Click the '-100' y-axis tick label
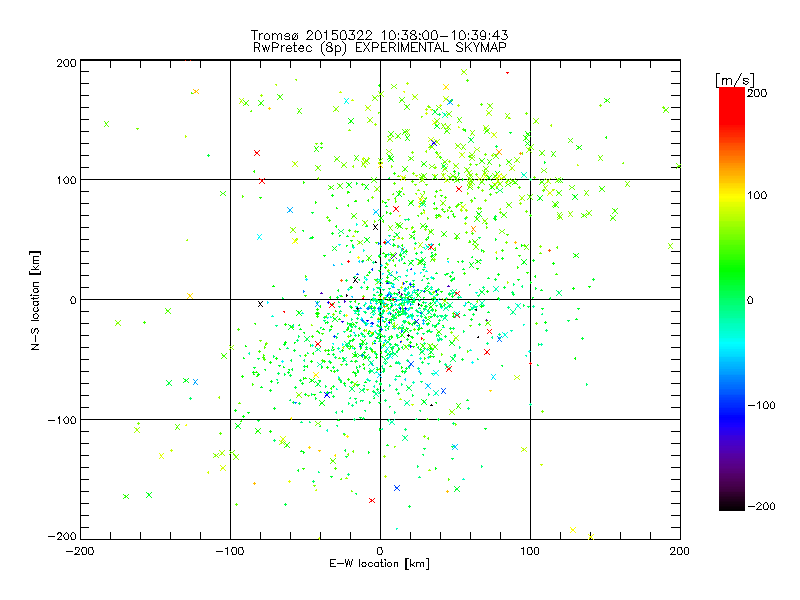Screen dimensions: 800x600 (62, 420)
